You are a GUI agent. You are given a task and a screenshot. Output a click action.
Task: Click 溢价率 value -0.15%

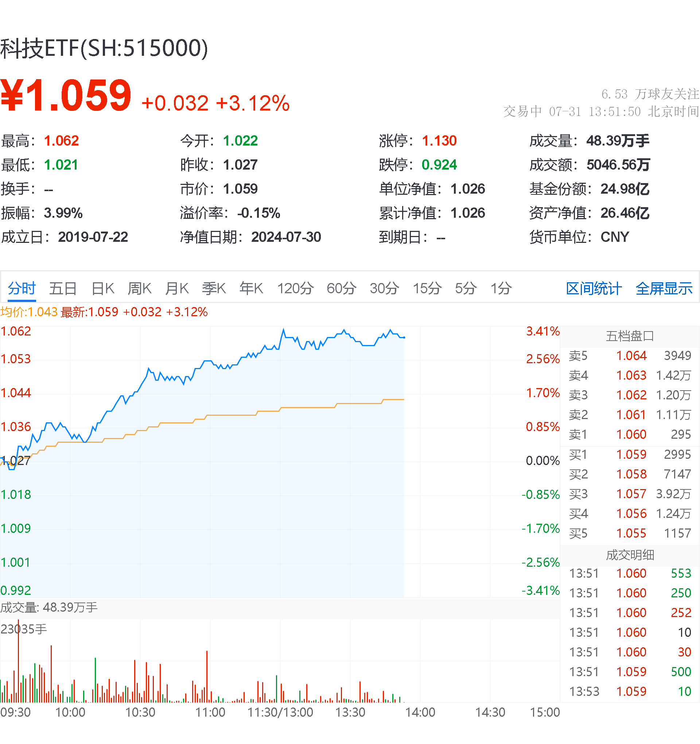coord(258,213)
